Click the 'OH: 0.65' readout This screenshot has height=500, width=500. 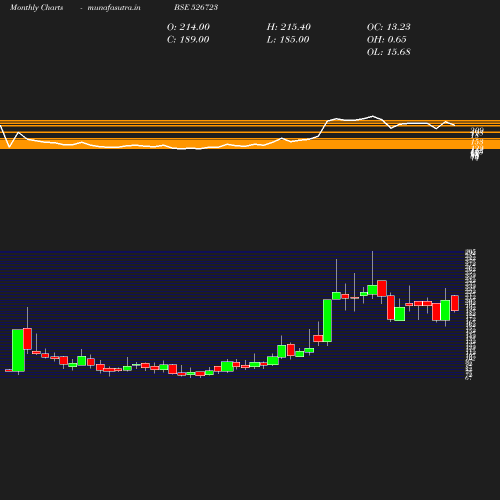387,40
